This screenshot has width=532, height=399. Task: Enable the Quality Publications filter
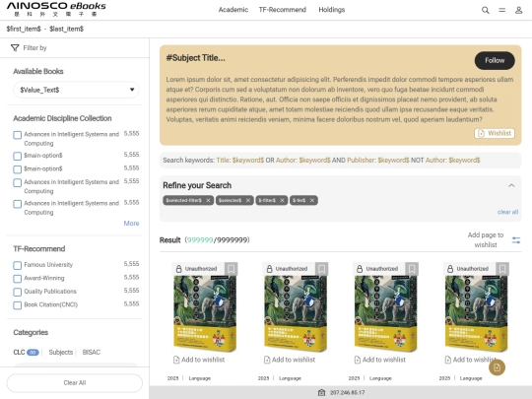tap(18, 292)
